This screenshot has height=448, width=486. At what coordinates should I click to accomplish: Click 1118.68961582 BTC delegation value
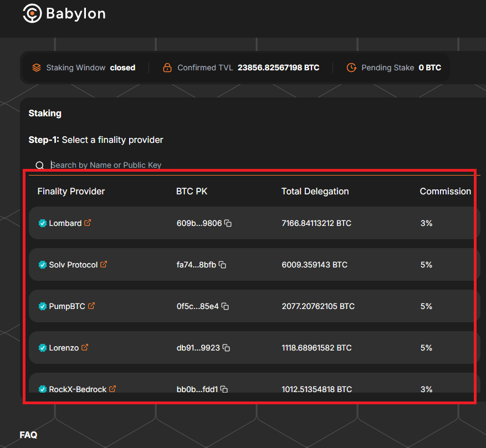[316, 348]
